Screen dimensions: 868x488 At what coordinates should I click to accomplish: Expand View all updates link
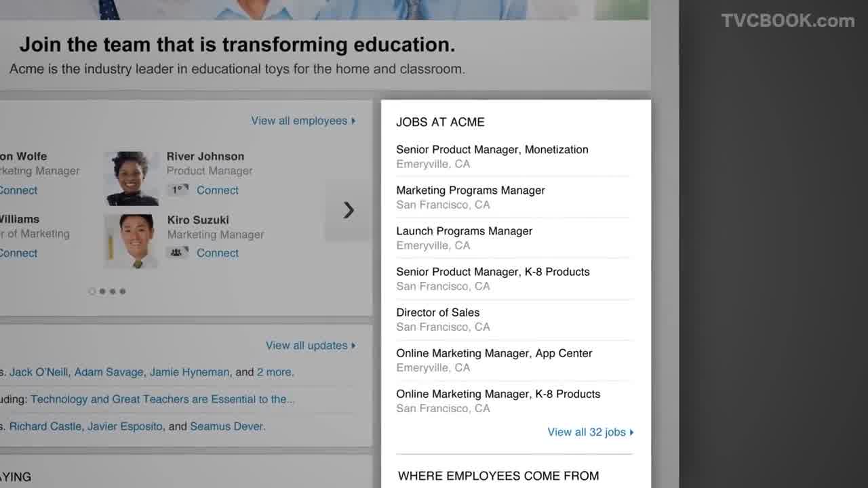(x=311, y=346)
